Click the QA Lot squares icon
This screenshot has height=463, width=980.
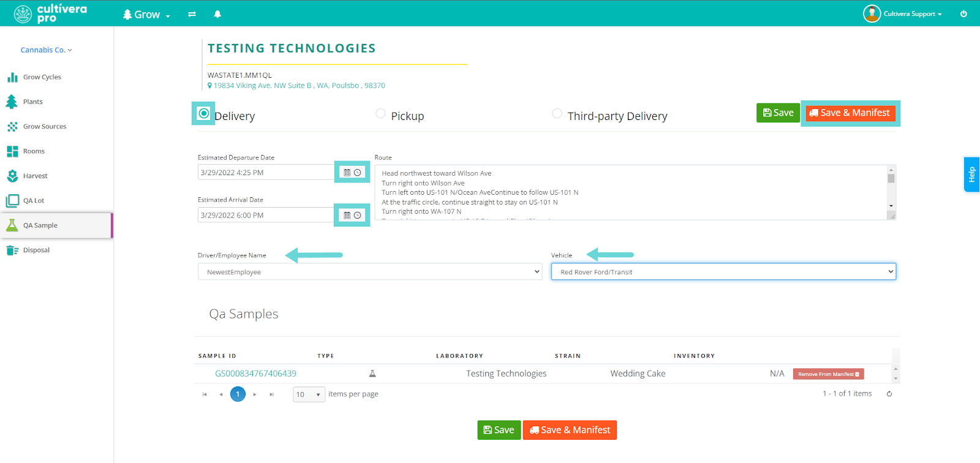point(12,201)
